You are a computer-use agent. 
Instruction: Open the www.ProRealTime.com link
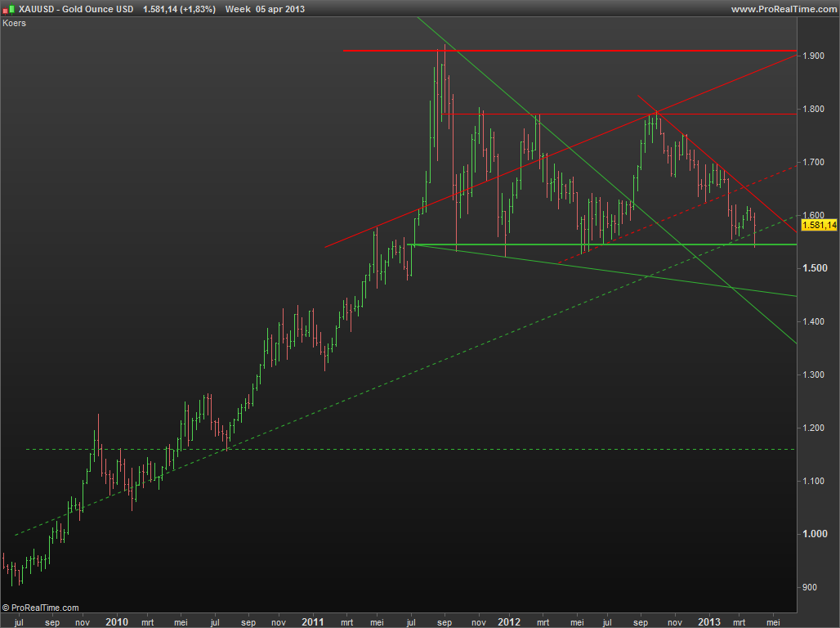(783, 8)
